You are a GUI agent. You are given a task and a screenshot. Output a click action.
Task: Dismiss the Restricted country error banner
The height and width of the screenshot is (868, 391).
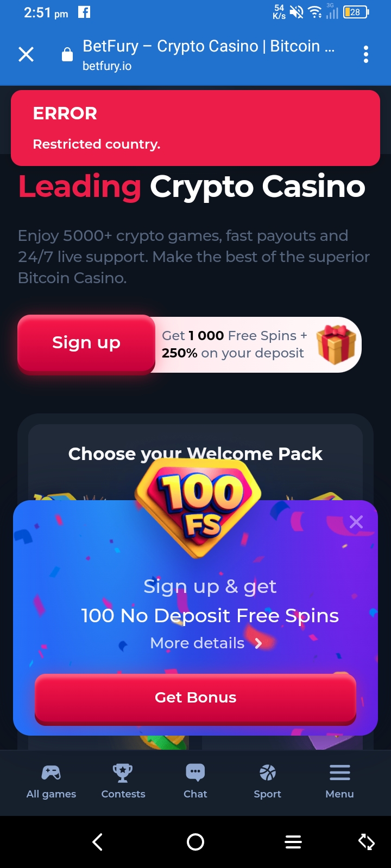195,128
